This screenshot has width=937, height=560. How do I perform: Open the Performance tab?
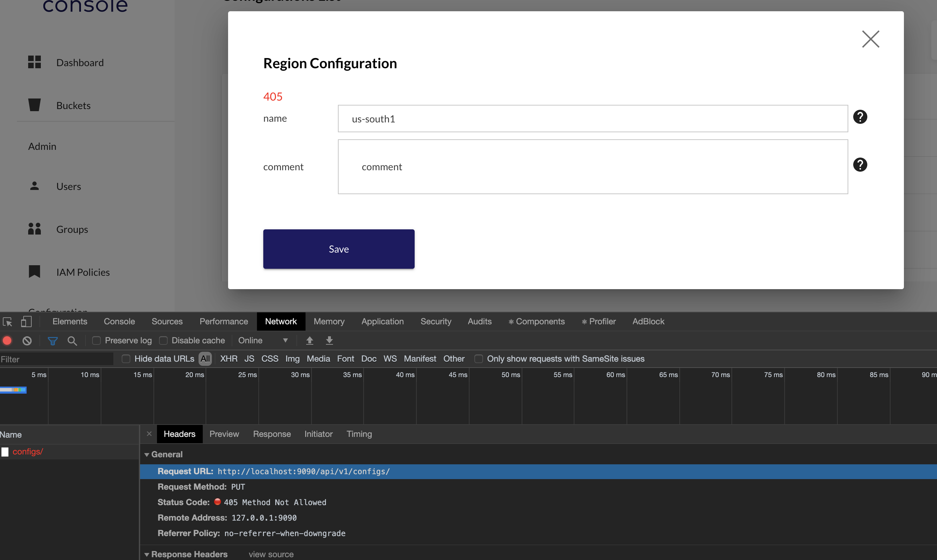point(224,322)
